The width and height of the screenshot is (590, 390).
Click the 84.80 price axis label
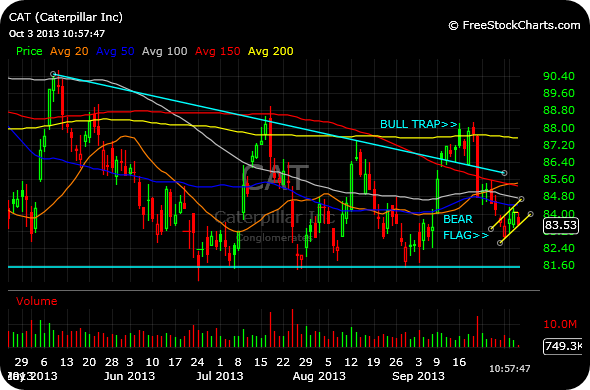click(x=559, y=196)
